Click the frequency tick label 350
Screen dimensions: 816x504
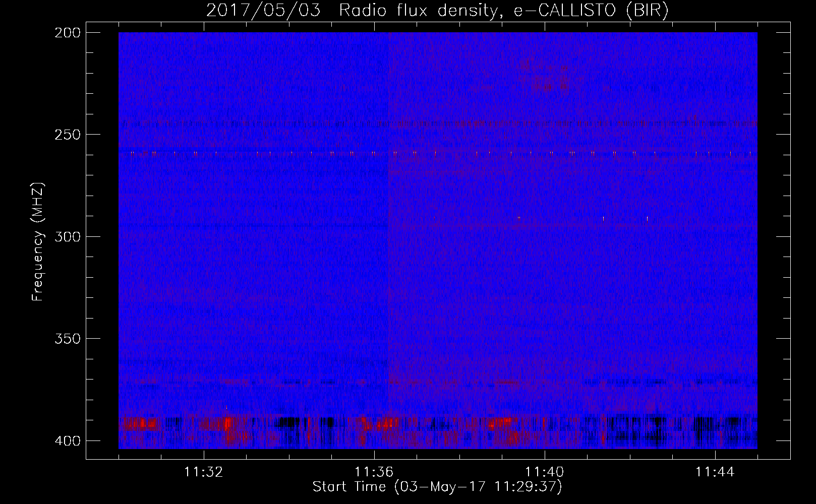coord(67,339)
